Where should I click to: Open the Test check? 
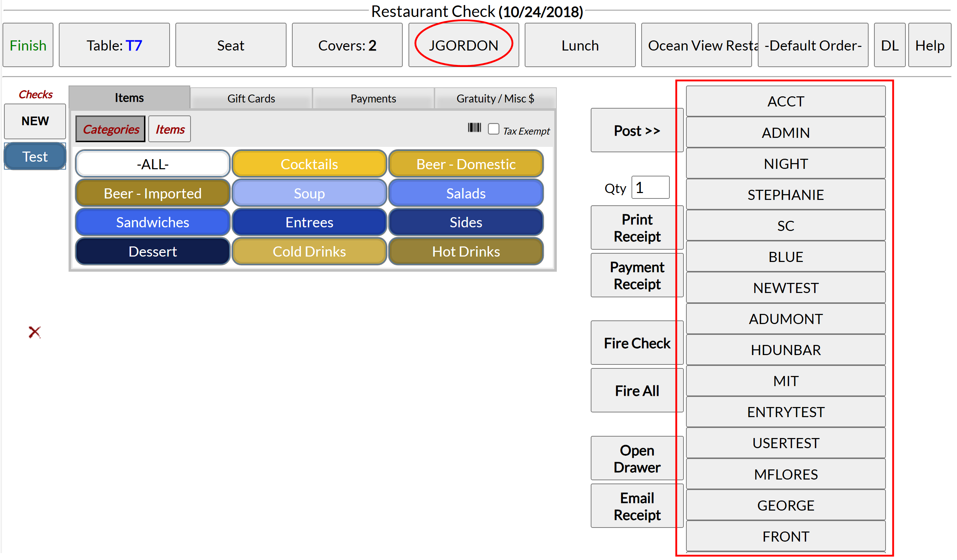click(x=35, y=157)
